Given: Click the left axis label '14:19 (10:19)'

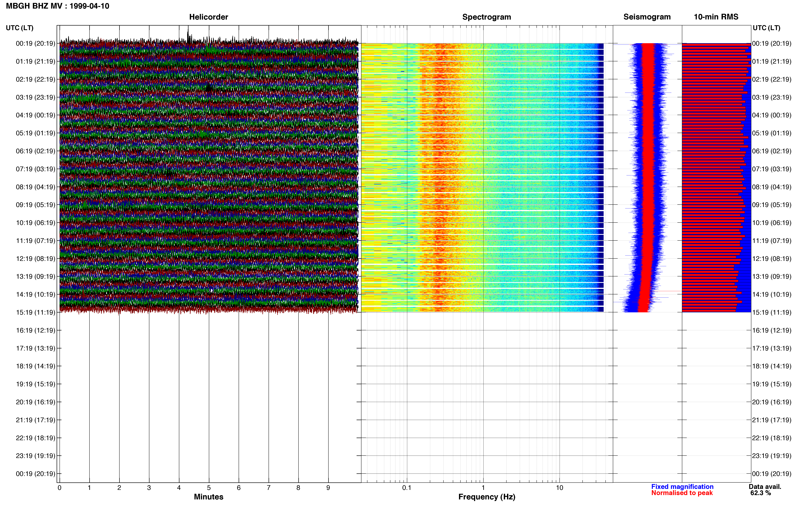Looking at the screenshot, I should click(36, 294).
